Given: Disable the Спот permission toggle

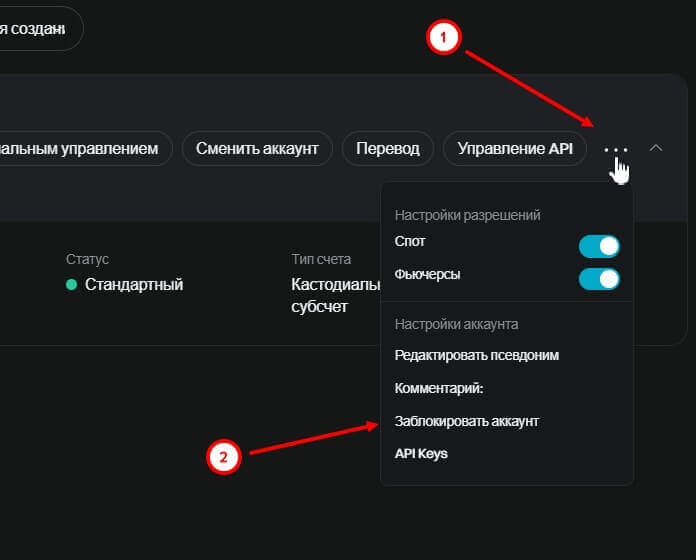Looking at the screenshot, I should tap(599, 246).
